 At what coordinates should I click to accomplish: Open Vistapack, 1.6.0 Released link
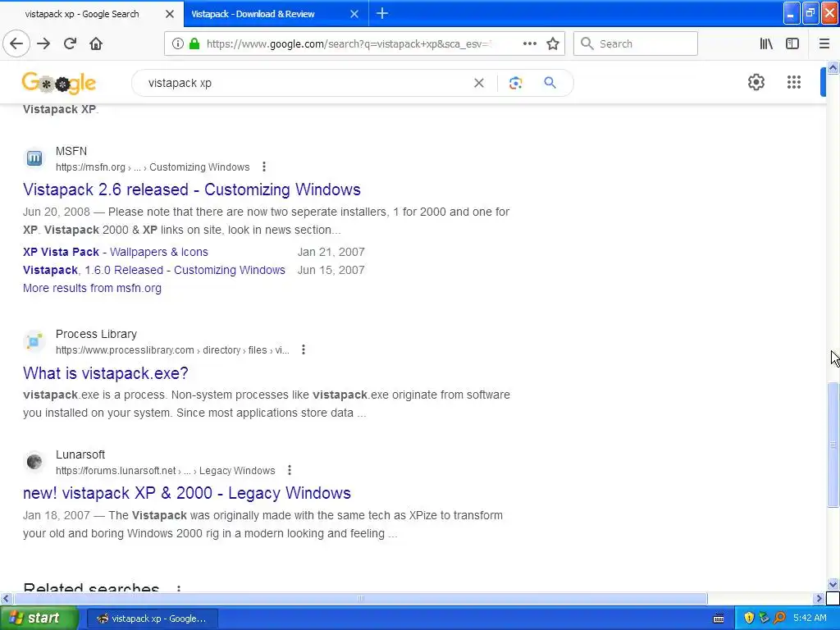pyautogui.click(x=153, y=270)
